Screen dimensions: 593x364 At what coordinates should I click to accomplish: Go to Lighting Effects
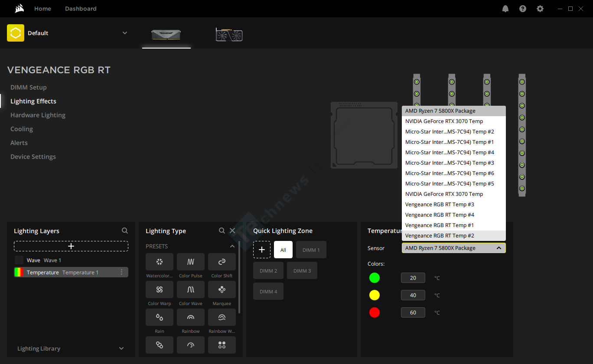click(x=33, y=101)
